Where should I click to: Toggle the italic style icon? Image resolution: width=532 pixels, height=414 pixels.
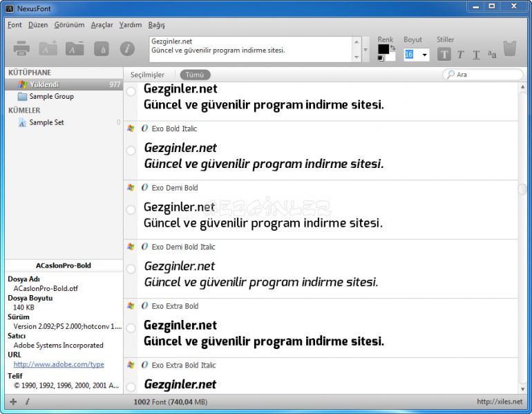(460, 55)
